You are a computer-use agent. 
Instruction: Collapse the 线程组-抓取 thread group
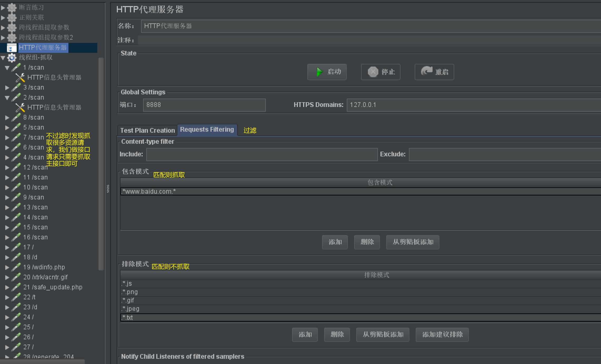(x=3, y=58)
